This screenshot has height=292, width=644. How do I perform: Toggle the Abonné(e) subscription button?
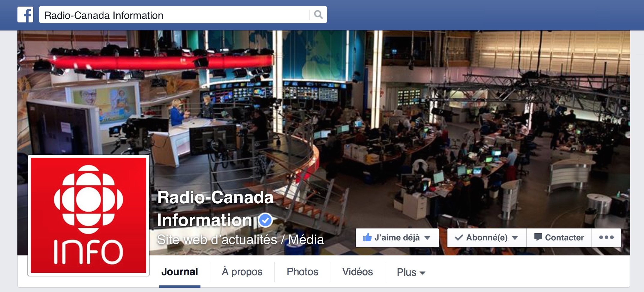point(487,238)
